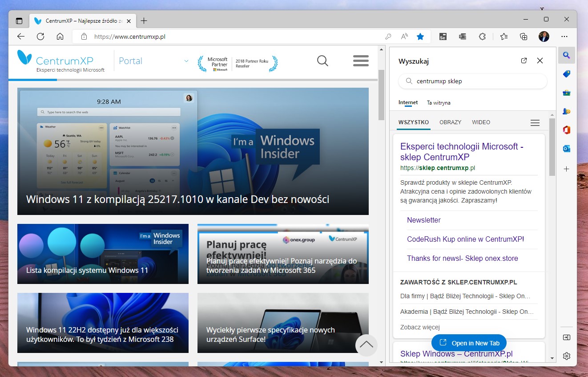Go back with the browser back arrow
The height and width of the screenshot is (377, 588).
tap(21, 36)
